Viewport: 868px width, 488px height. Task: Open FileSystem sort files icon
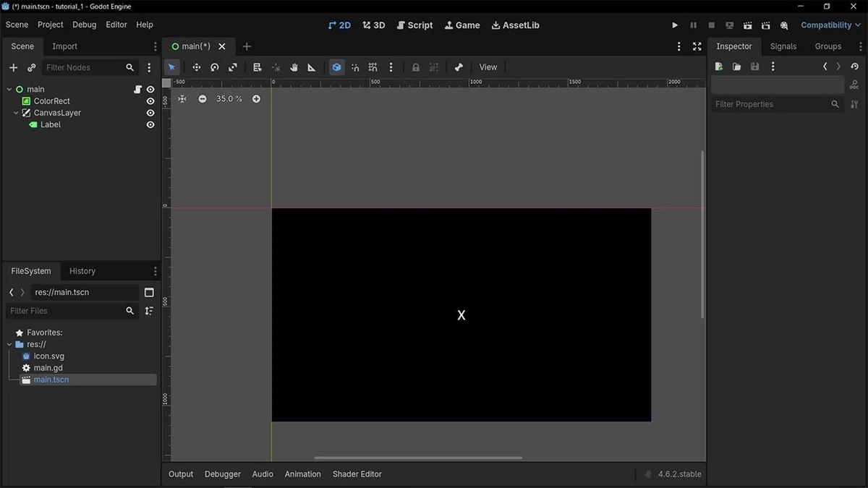tap(149, 311)
